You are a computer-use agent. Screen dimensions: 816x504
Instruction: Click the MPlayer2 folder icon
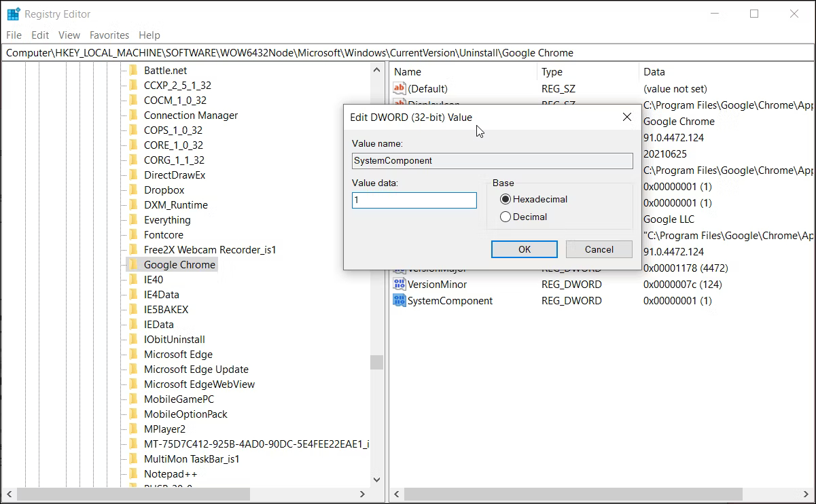click(133, 429)
